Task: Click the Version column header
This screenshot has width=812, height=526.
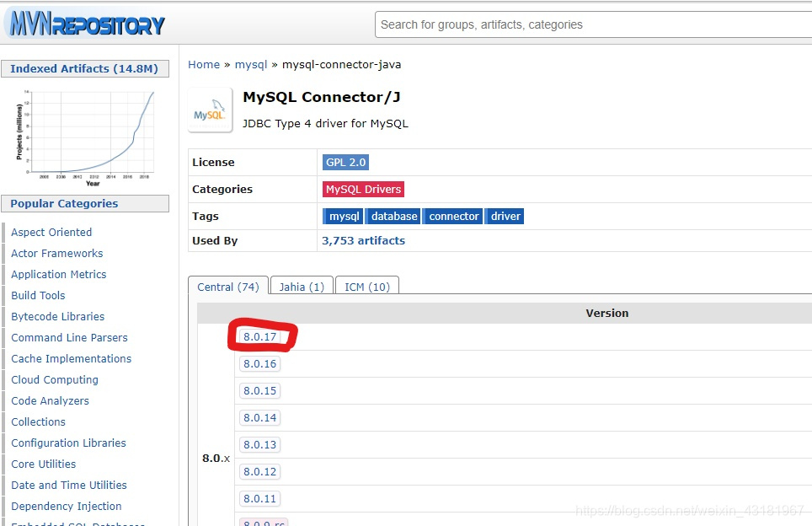Action: [x=607, y=313]
